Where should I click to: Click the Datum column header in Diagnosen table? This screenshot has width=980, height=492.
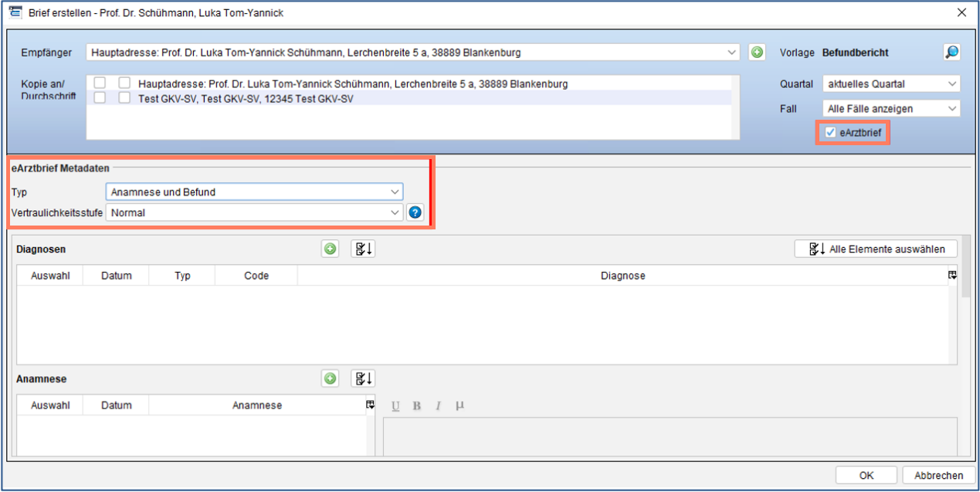pyautogui.click(x=116, y=276)
